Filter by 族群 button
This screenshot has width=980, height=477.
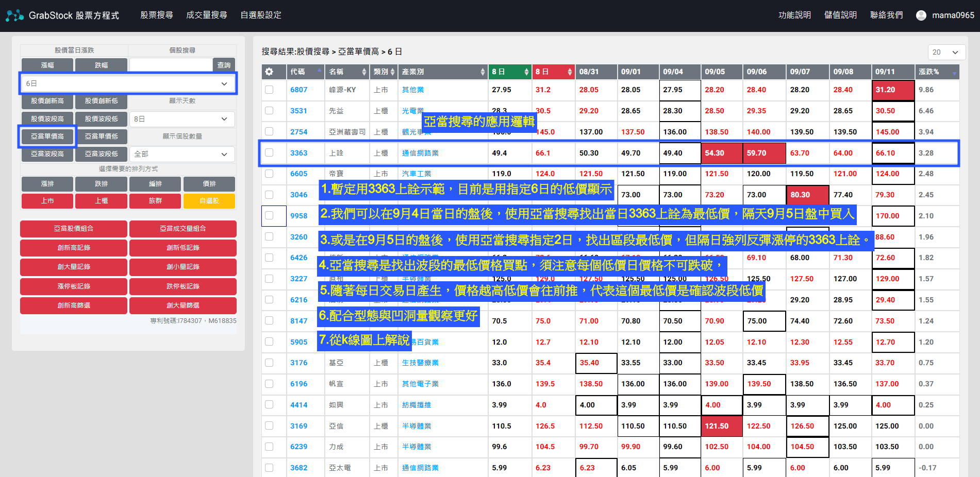click(x=155, y=201)
